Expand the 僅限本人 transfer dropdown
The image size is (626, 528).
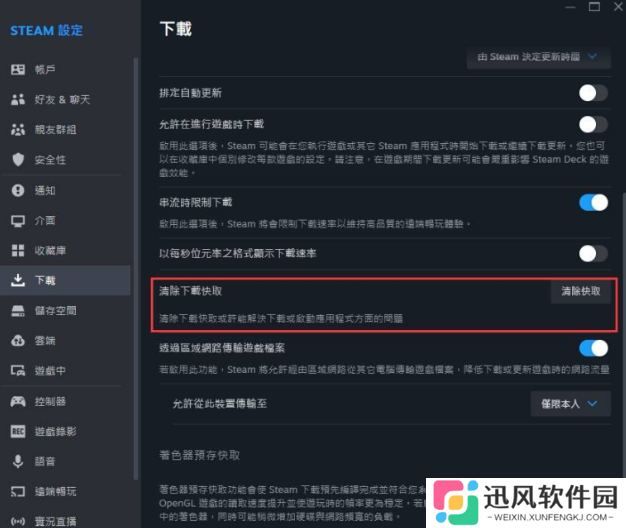(571, 403)
